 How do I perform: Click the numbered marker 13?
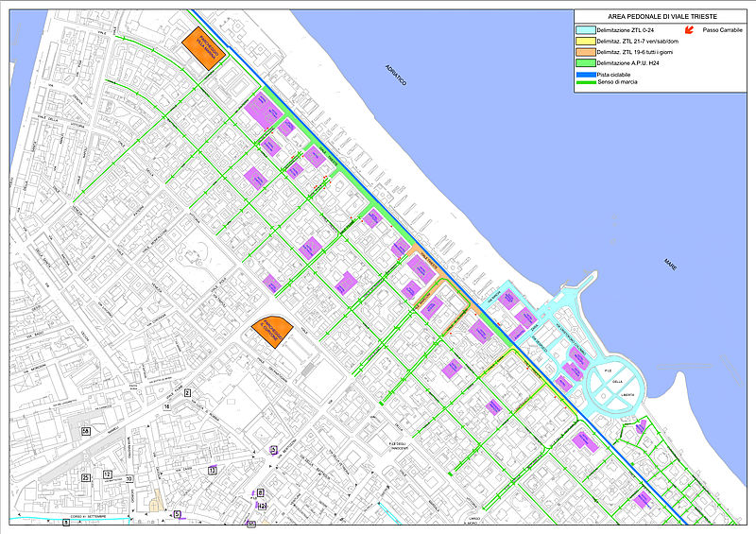(x=213, y=470)
